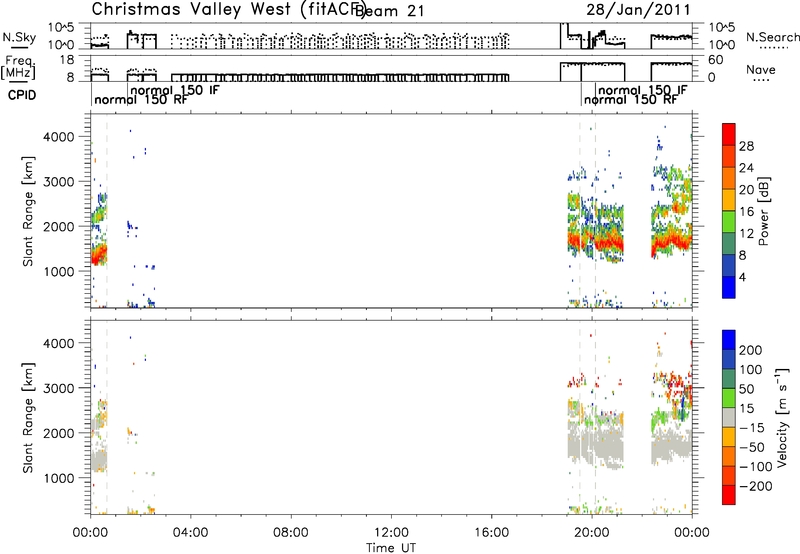The width and height of the screenshot is (800, 554).
Task: Click the '-200' label on Velocity color bar
Action: coord(754,486)
